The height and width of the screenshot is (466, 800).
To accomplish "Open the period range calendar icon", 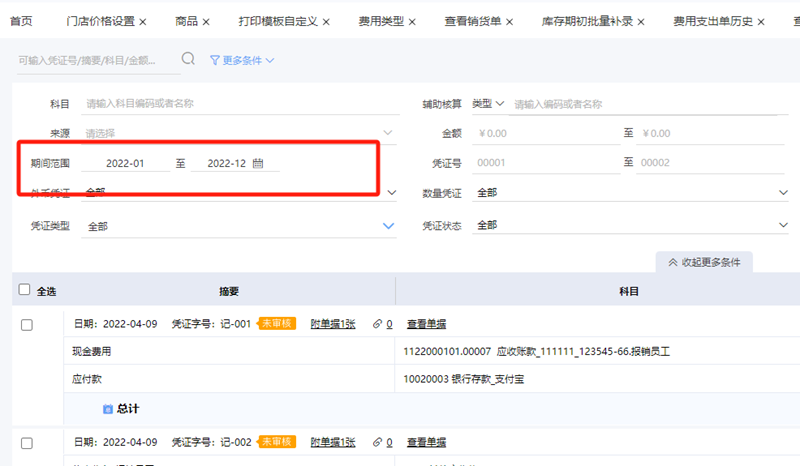I will click(x=258, y=163).
